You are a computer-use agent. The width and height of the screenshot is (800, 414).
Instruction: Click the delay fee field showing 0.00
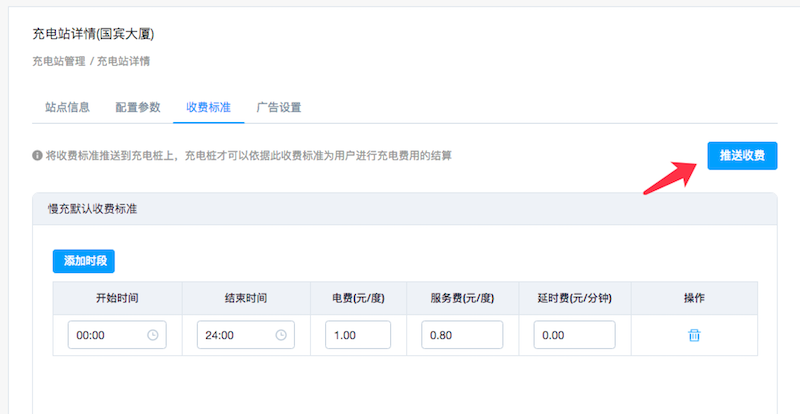pyautogui.click(x=574, y=336)
